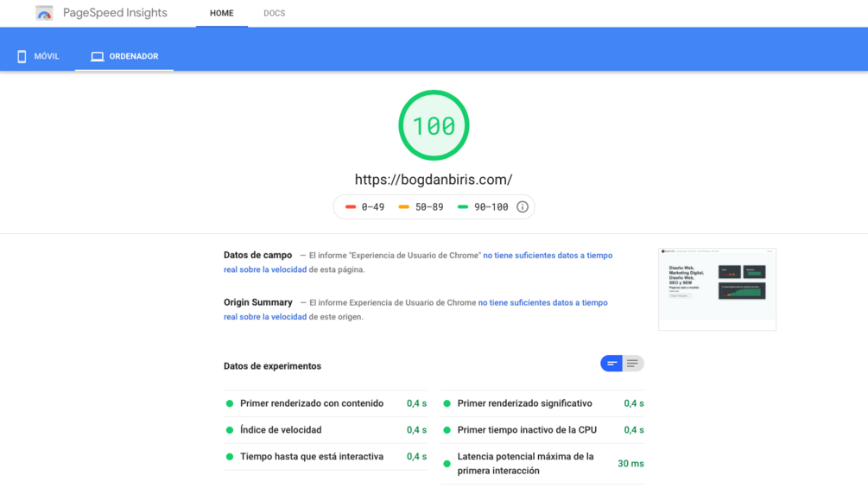Viewport: 868px width, 488px height.
Task: Click the green 90–100 legend entry
Action: point(483,207)
